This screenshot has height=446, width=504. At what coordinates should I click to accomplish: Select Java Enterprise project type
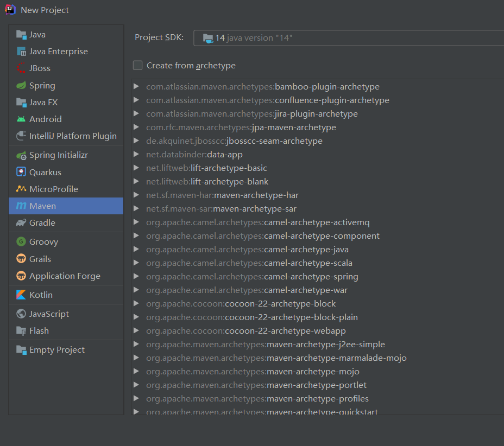coord(58,52)
